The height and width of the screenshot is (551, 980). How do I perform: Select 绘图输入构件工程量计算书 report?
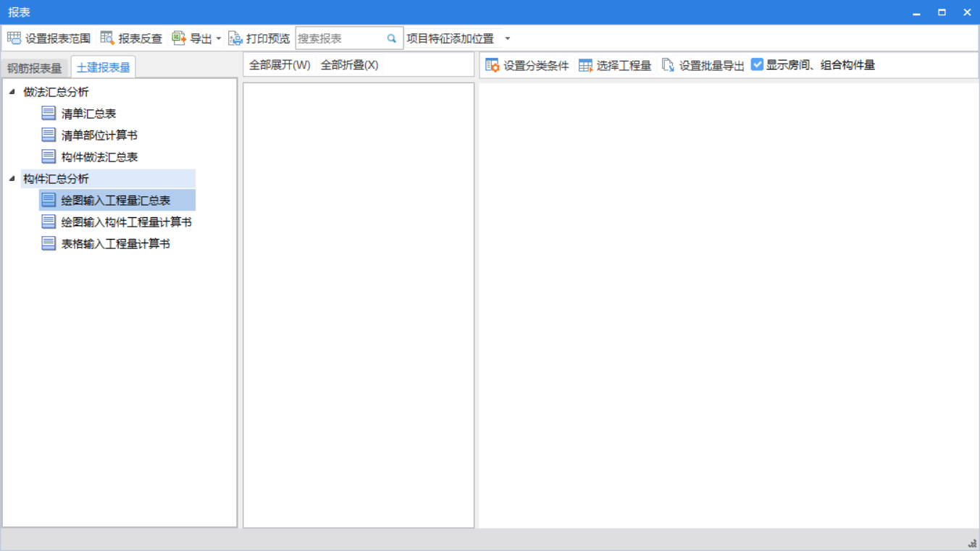pyautogui.click(x=127, y=222)
